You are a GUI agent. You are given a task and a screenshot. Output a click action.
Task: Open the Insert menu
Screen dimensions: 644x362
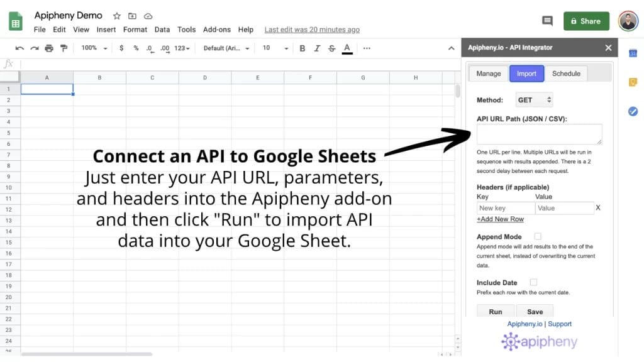point(106,30)
